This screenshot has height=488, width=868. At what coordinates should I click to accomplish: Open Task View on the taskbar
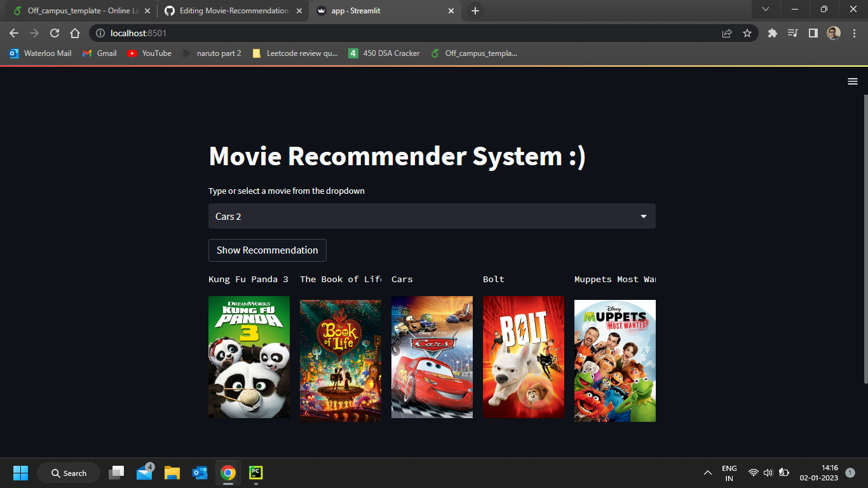point(116,473)
